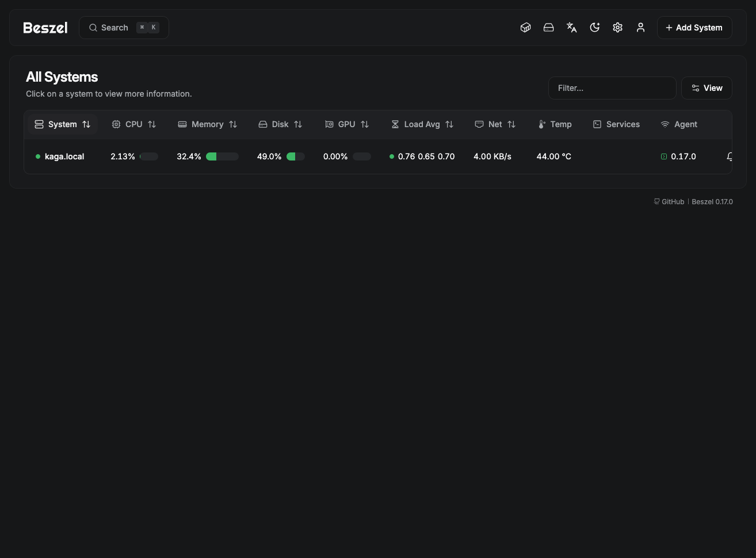Image resolution: width=756 pixels, height=558 pixels.
Task: Click the Add System button
Action: [694, 28]
